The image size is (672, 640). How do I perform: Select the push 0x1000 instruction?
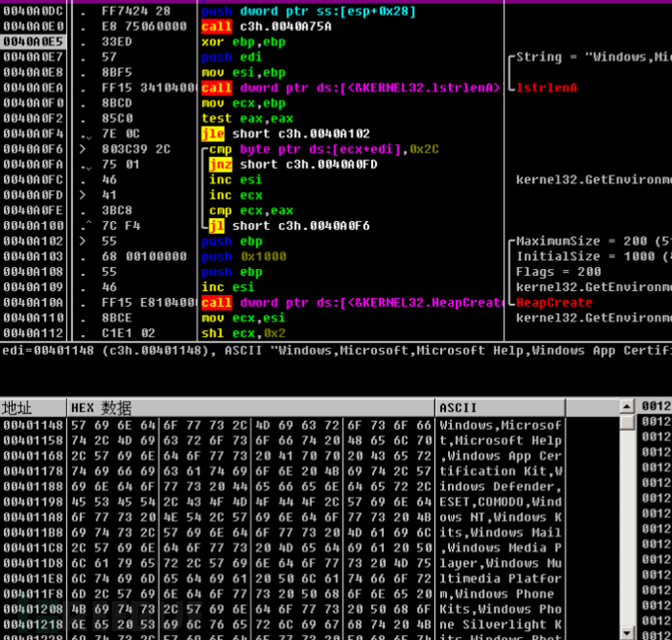(x=238, y=256)
